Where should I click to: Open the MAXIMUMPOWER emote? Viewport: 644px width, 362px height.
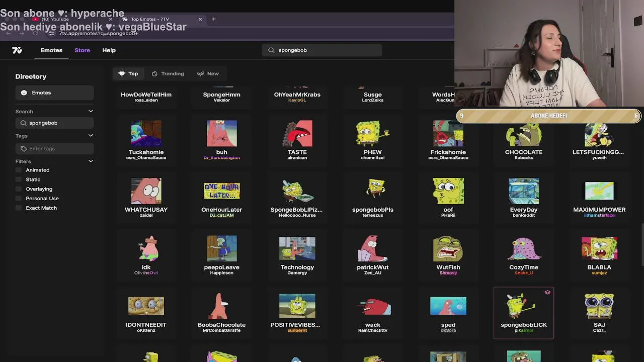coord(599,198)
